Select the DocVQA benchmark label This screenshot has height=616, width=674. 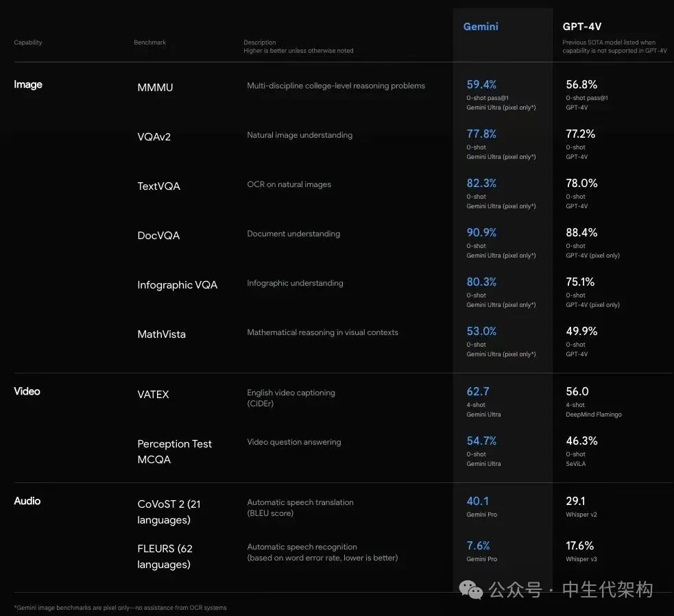[158, 236]
